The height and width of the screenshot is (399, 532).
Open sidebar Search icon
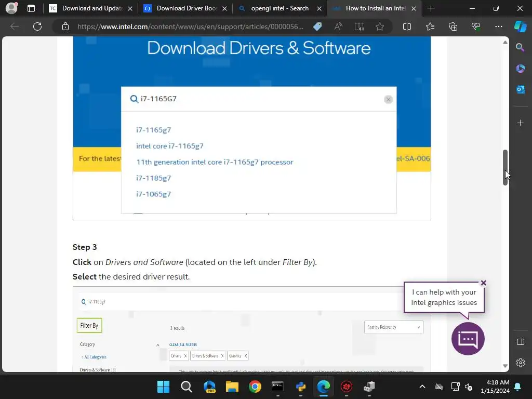tap(520, 47)
